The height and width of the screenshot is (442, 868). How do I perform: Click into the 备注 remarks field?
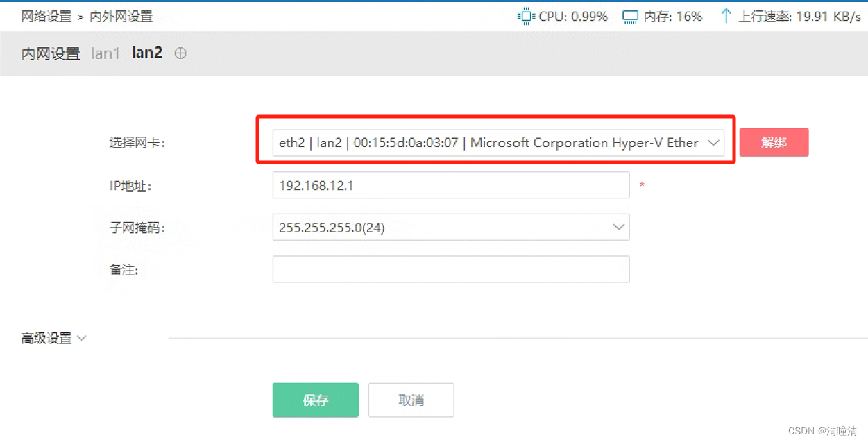pyautogui.click(x=451, y=269)
